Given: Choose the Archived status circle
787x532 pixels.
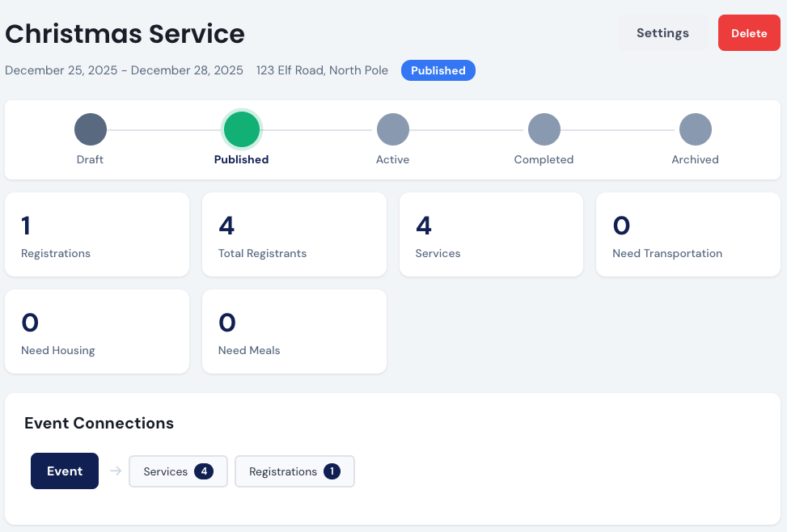Looking at the screenshot, I should [x=695, y=129].
